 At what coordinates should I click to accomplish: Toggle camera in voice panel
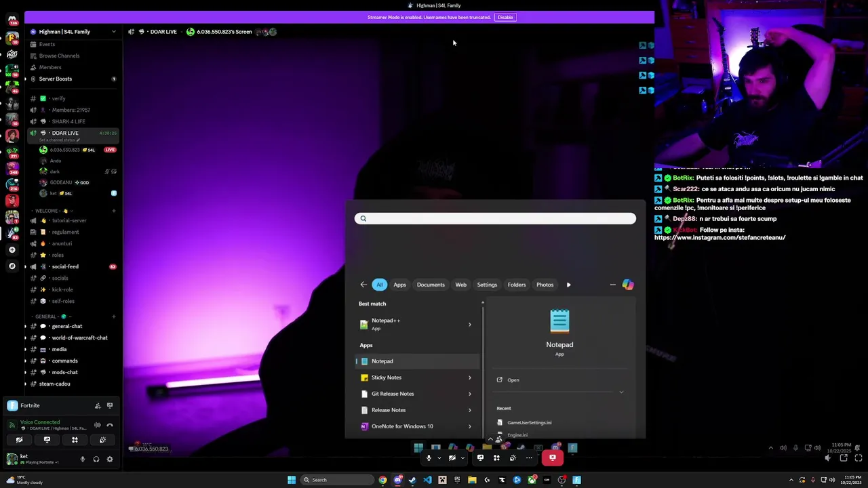click(19, 440)
